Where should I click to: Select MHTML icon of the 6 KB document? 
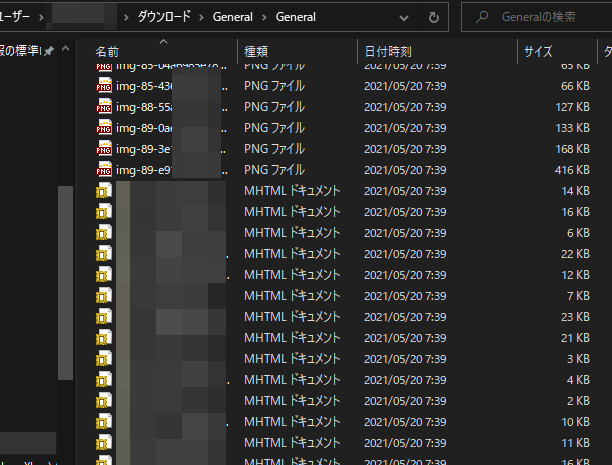[x=104, y=233]
